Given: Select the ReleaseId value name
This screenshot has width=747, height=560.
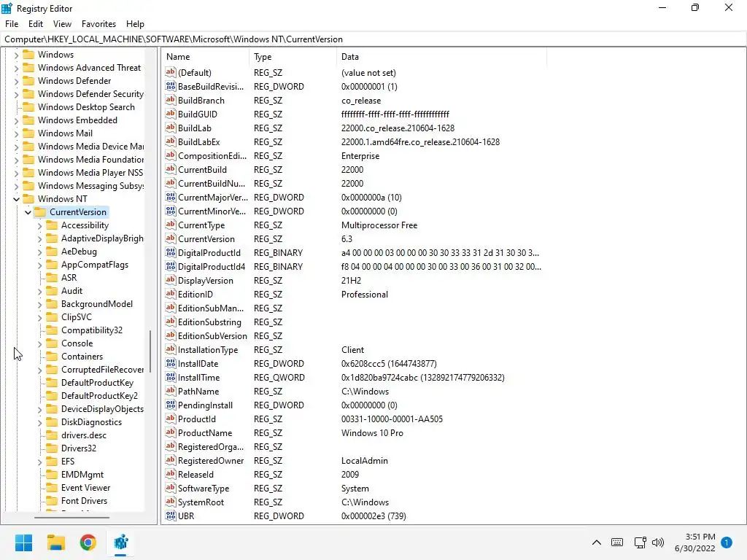Looking at the screenshot, I should tap(196, 474).
